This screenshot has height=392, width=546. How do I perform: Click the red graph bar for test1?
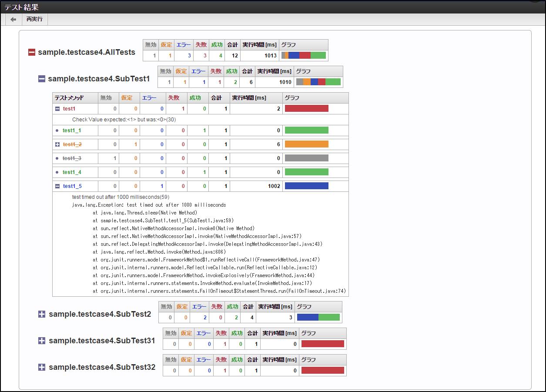[306, 109]
